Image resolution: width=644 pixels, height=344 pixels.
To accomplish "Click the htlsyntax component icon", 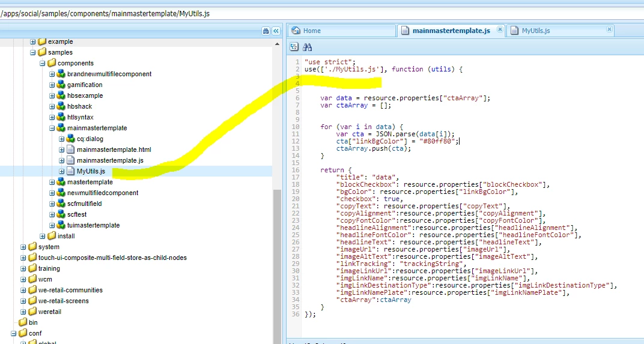I will click(61, 117).
